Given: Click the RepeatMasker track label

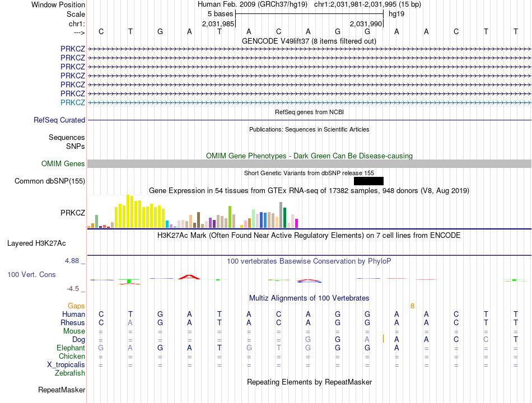Looking at the screenshot, I should click(x=62, y=390).
